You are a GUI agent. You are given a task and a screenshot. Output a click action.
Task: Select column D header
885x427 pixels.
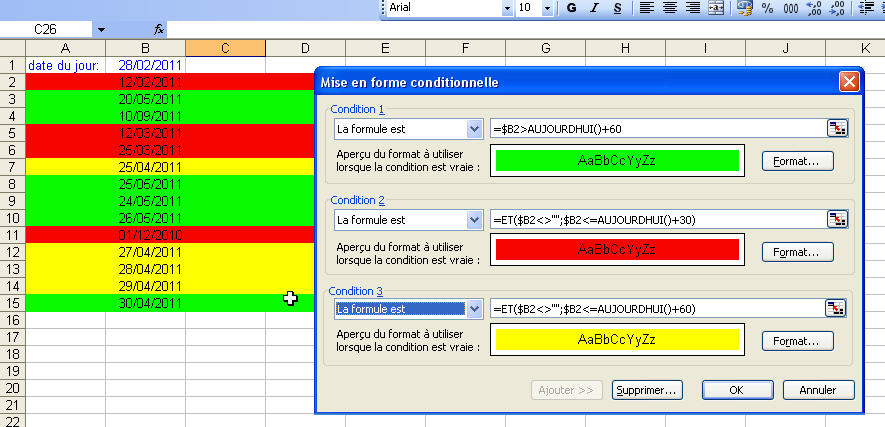305,49
